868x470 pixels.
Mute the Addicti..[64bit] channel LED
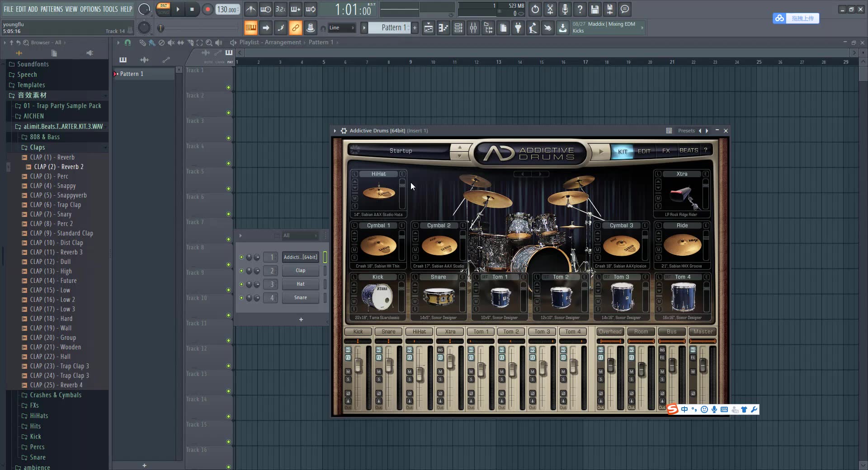(241, 257)
